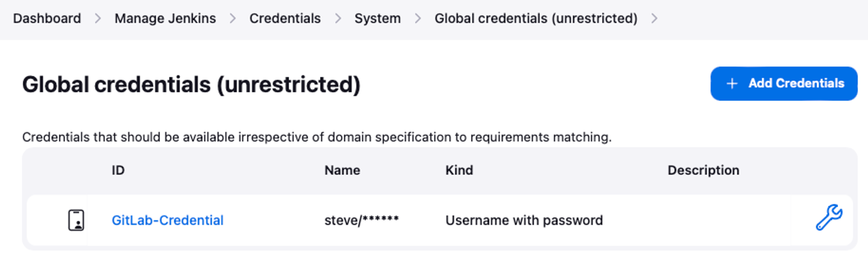Sort by the Description column header
The height and width of the screenshot is (260, 868).
click(703, 170)
